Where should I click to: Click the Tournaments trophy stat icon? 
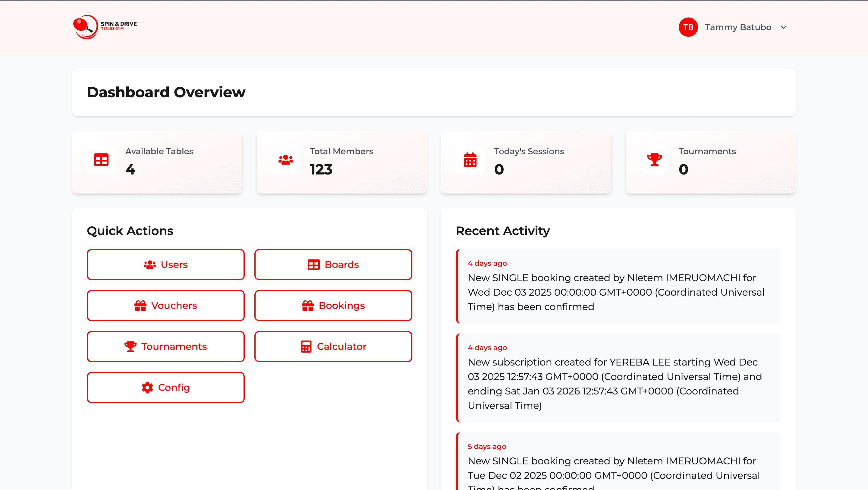(x=654, y=160)
